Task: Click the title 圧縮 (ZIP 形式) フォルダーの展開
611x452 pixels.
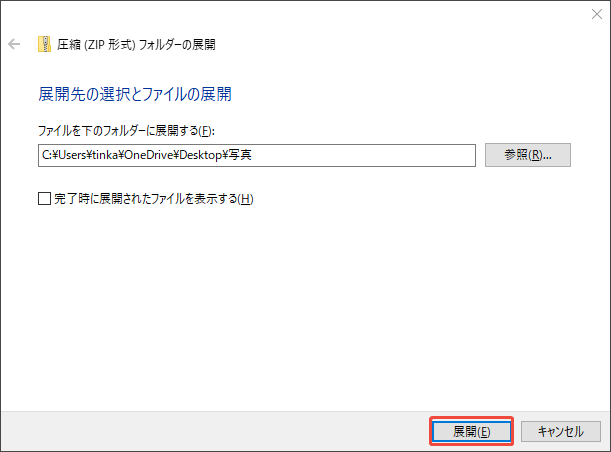Action: pyautogui.click(x=136, y=44)
